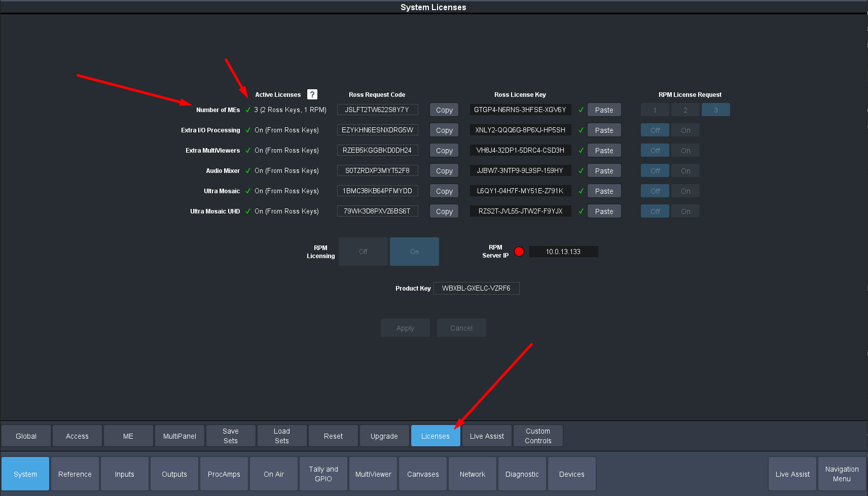This screenshot has width=868, height=496.
Task: Set Audio Mixer RPM request Off
Action: [655, 170]
